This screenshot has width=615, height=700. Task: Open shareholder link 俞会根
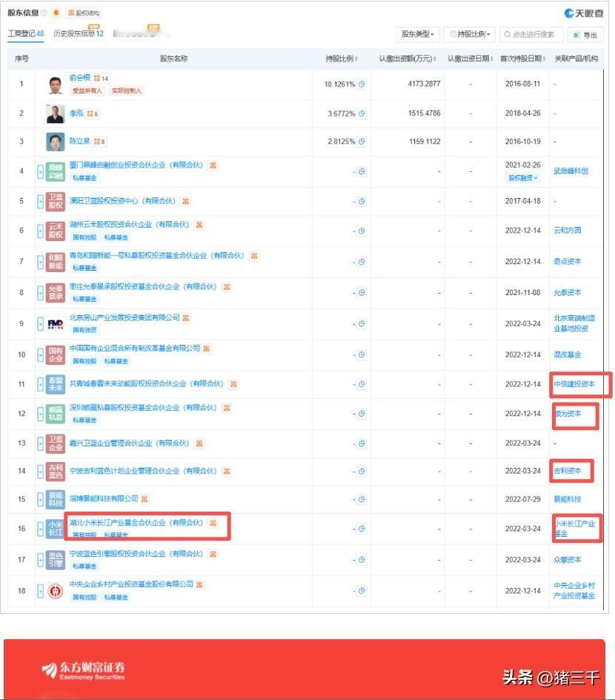point(80,78)
